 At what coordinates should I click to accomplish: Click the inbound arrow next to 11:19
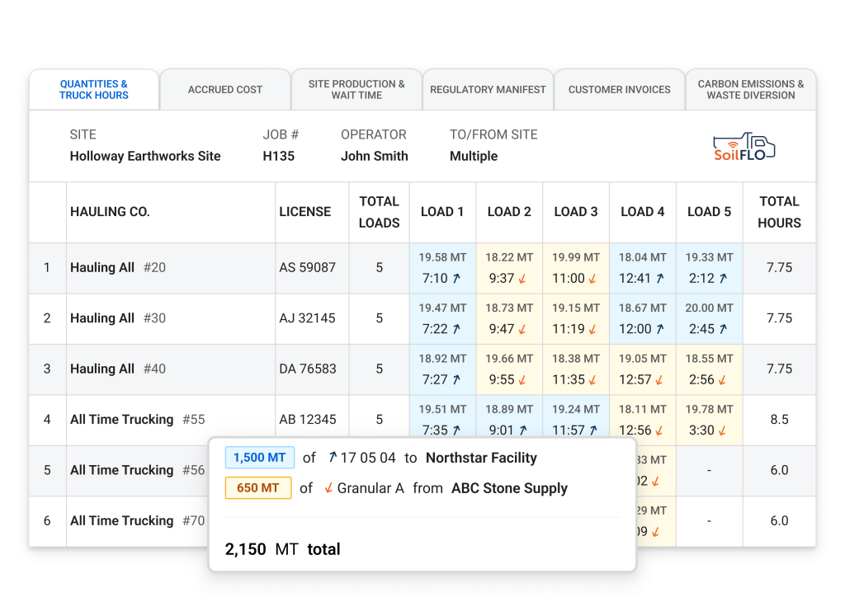pos(592,329)
